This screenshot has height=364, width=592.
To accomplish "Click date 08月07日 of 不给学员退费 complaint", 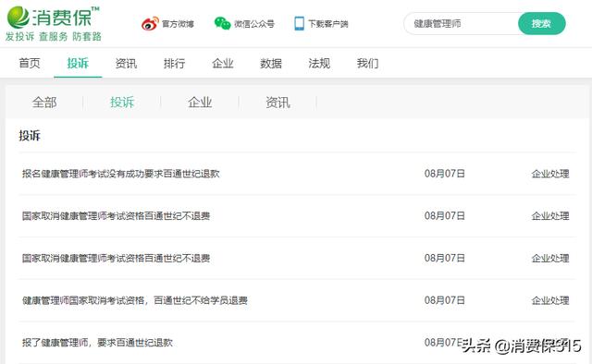I will click(445, 300).
